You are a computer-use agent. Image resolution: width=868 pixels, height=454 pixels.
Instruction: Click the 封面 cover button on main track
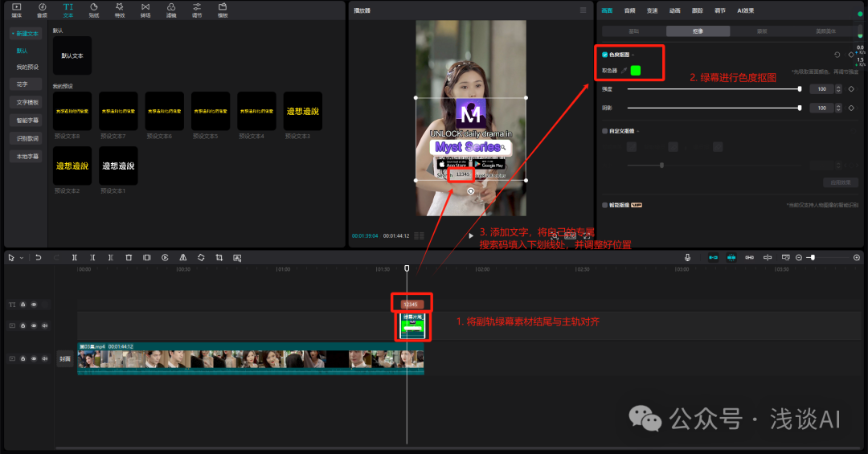(x=65, y=359)
